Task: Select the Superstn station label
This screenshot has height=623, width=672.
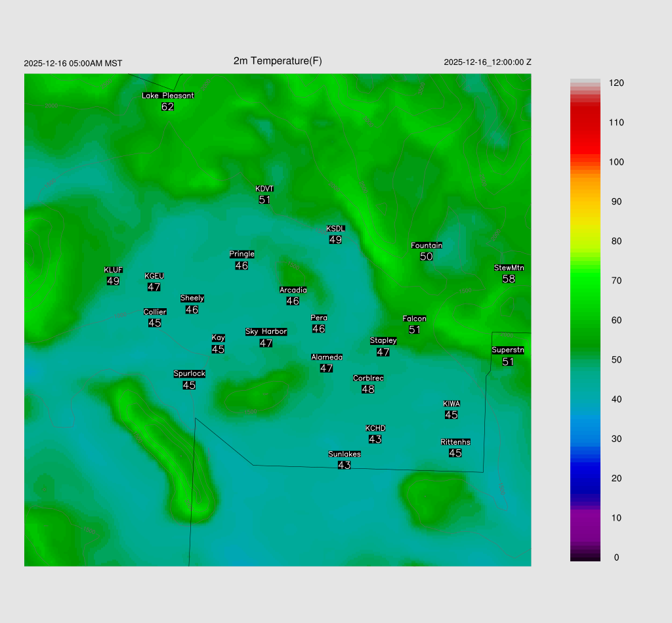Action: (x=508, y=350)
